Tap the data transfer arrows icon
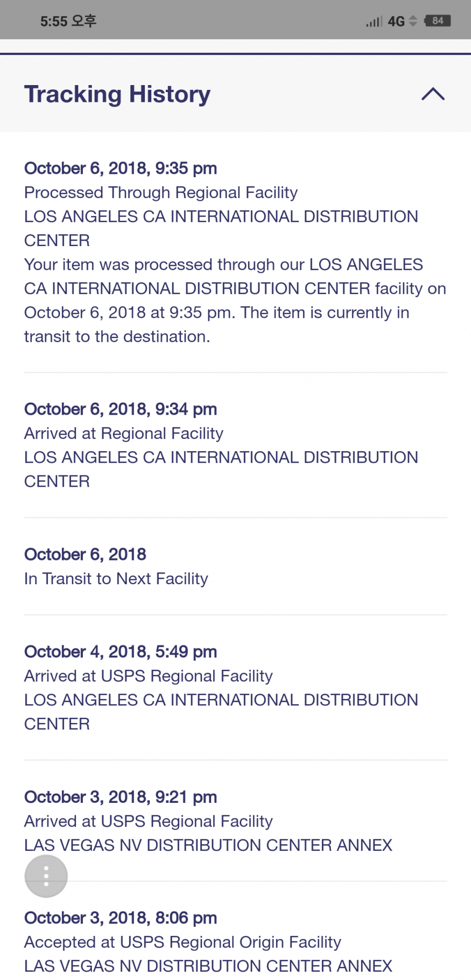The width and height of the screenshot is (471, 980). (413, 21)
